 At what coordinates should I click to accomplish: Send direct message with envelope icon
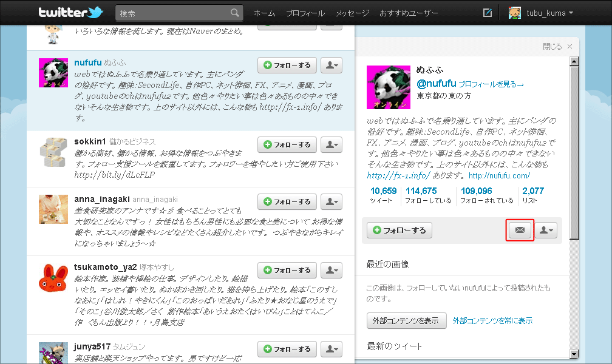pyautogui.click(x=520, y=230)
